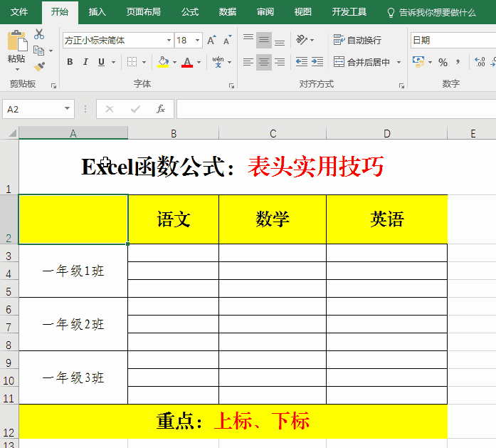Apply comma style
The width and height of the screenshot is (496, 448).
(x=458, y=62)
